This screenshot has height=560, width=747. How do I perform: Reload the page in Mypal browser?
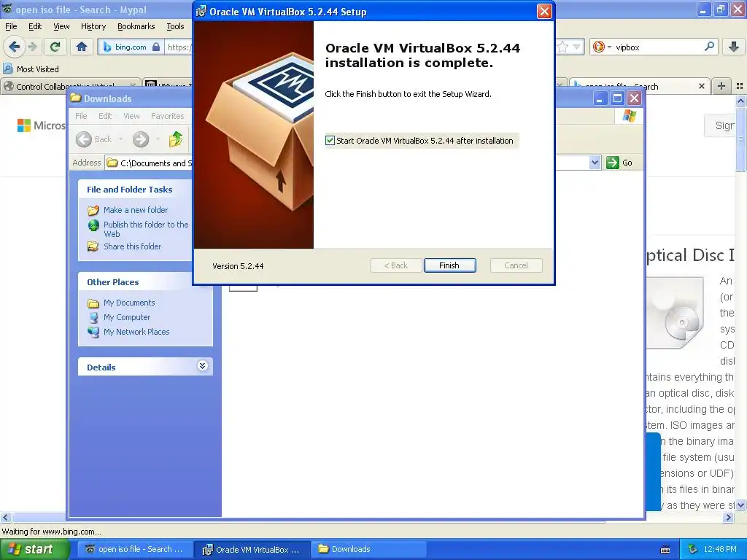[55, 47]
